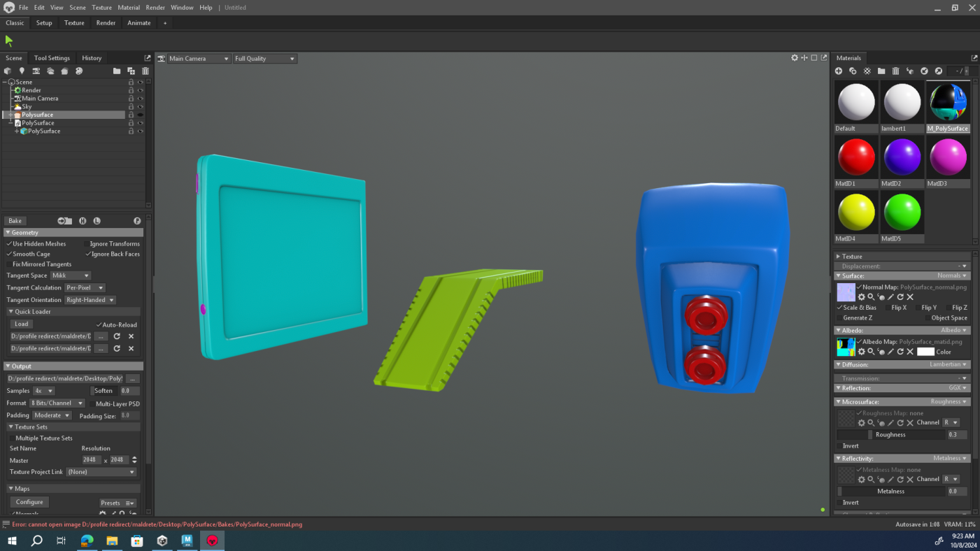Click Load button in Quick Loader
Image resolution: width=980 pixels, height=551 pixels.
pos(22,324)
